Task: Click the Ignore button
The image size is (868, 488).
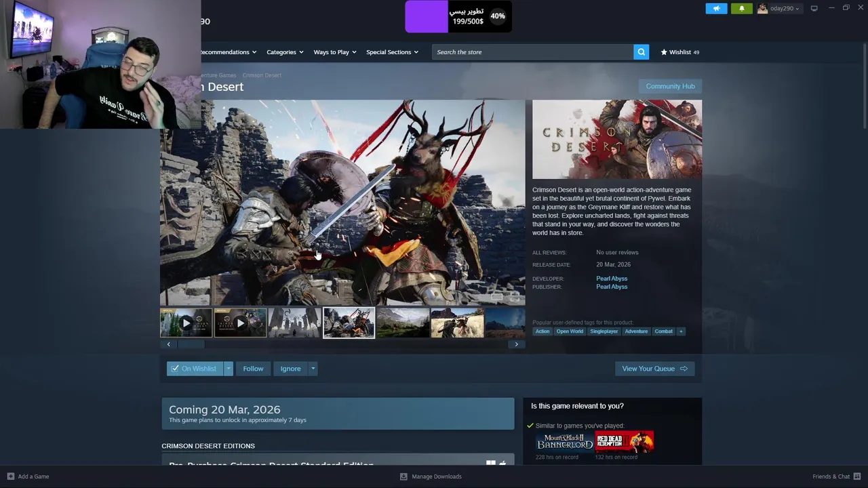Action: pyautogui.click(x=290, y=369)
